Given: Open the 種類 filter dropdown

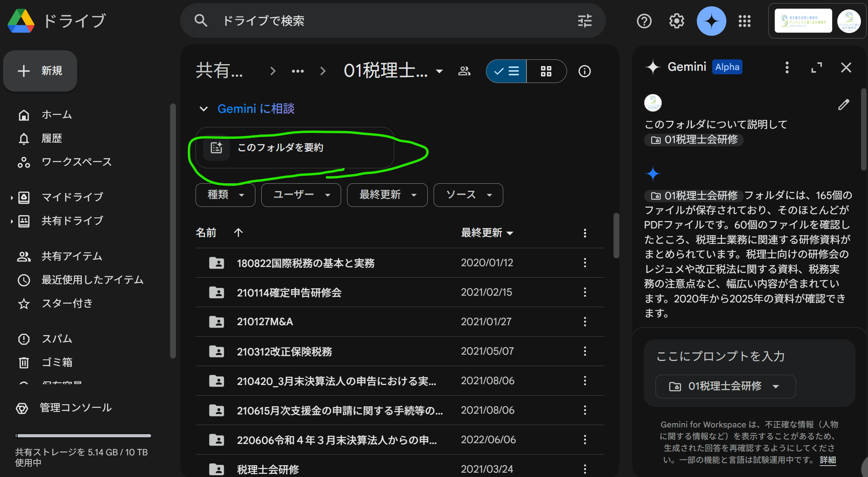Looking at the screenshot, I should [225, 195].
